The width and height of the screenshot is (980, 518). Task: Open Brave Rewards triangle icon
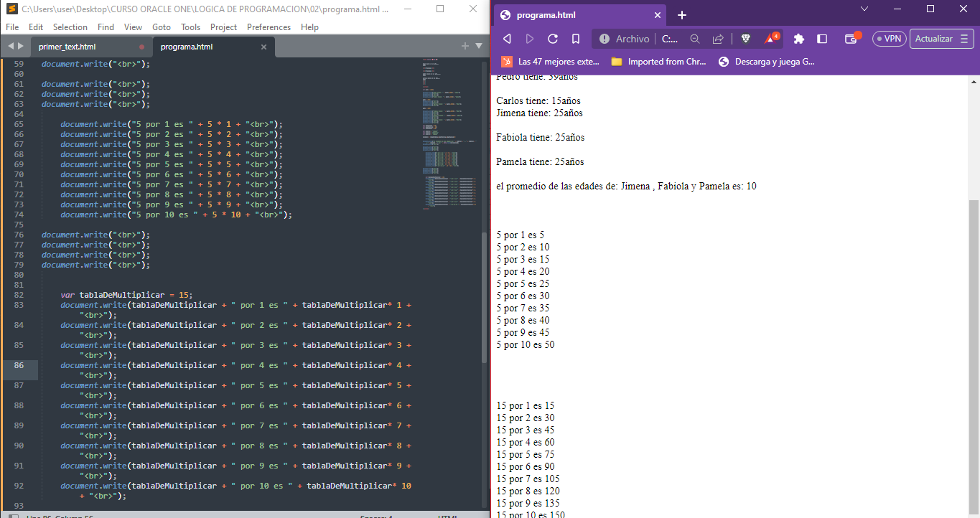coord(771,38)
